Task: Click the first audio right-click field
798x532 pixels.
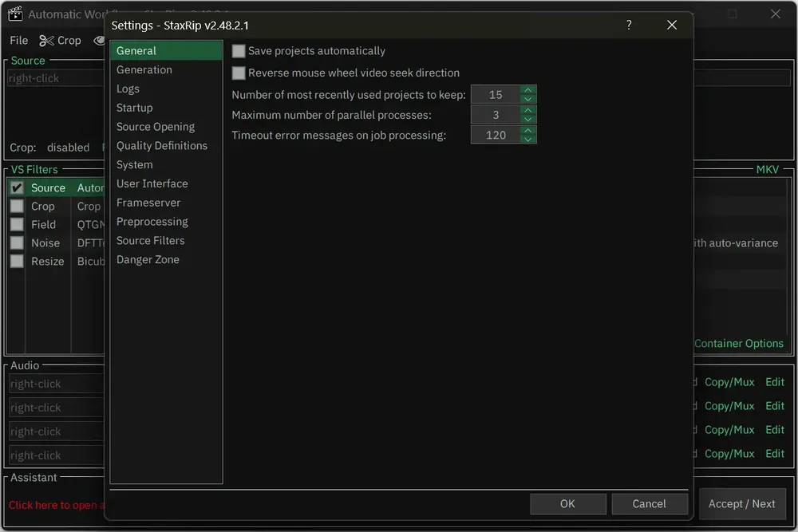Action: click(x=57, y=384)
